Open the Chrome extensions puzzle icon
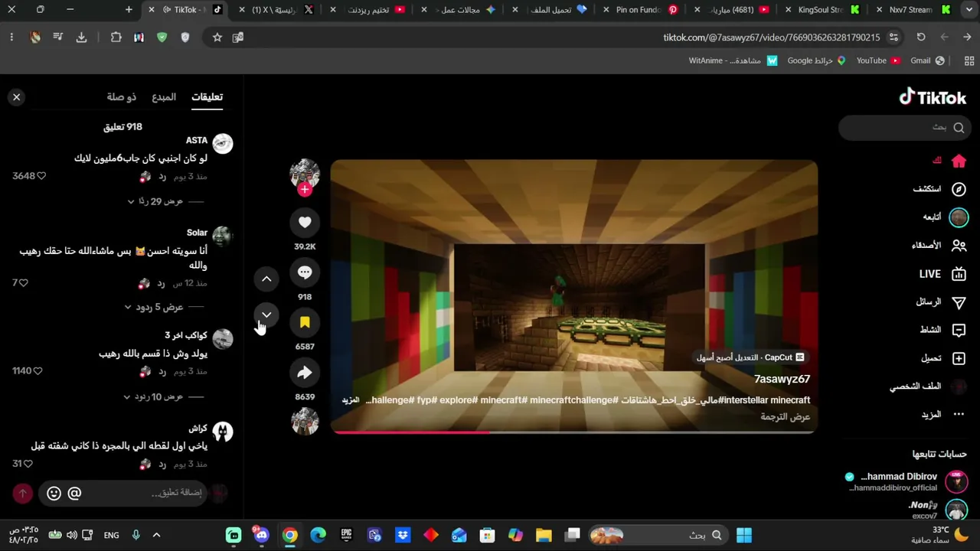This screenshot has height=551, width=980. (x=116, y=37)
